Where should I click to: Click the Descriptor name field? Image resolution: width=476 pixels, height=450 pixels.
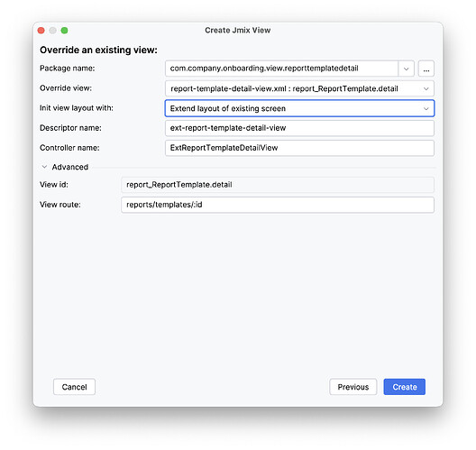pyautogui.click(x=299, y=128)
